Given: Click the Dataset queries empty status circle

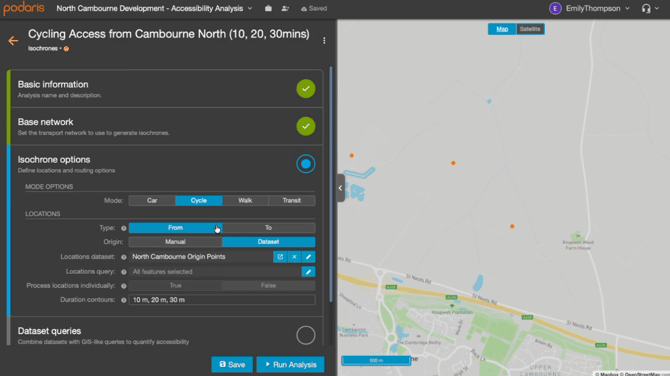Looking at the screenshot, I should point(306,335).
